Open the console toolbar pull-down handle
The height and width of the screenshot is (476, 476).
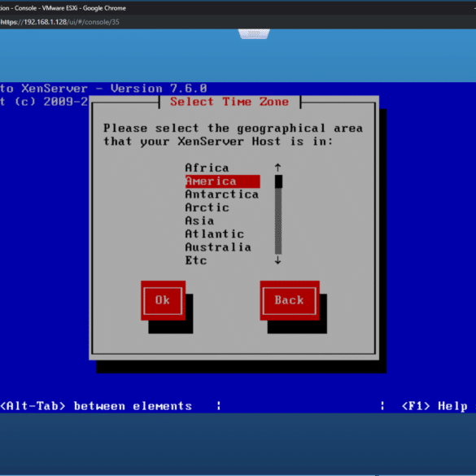coord(254,33)
